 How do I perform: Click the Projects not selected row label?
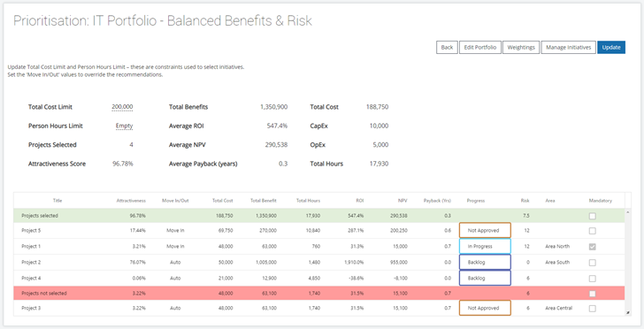pos(44,294)
